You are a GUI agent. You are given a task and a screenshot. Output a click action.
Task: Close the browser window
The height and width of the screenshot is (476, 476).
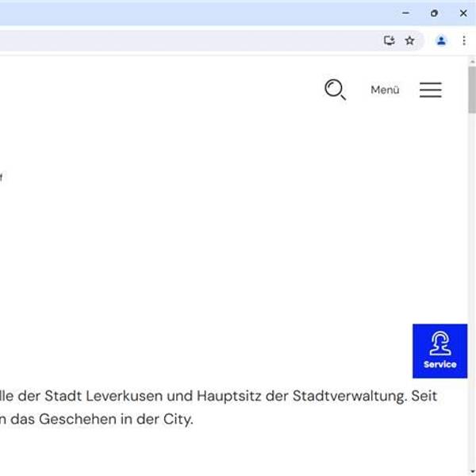pyautogui.click(x=463, y=13)
